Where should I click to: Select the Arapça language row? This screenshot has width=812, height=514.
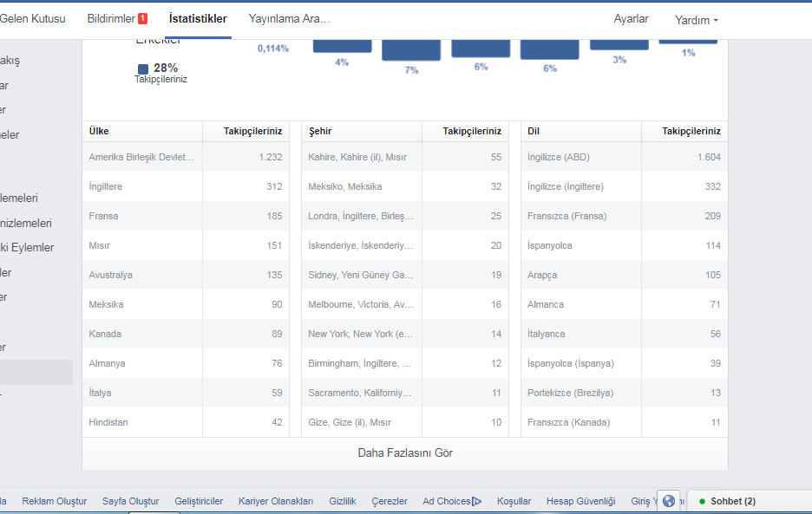click(624, 275)
